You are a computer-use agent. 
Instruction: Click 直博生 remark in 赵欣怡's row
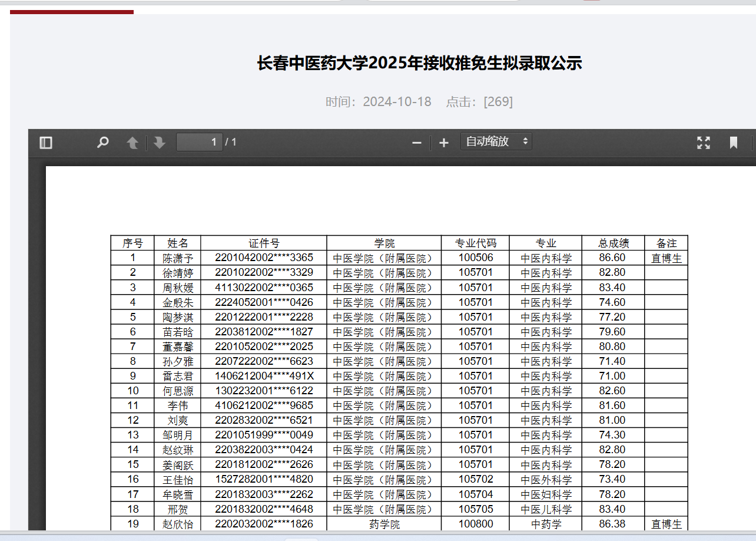click(x=667, y=524)
